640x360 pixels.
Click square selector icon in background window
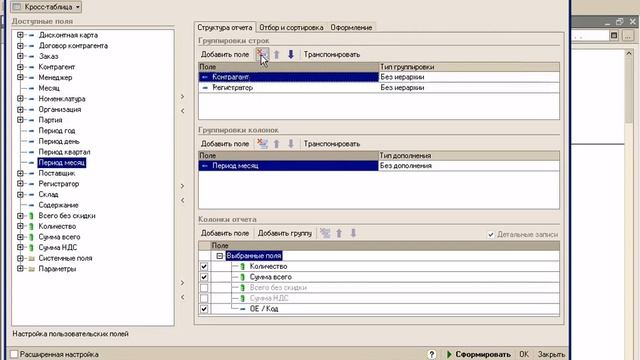[x=614, y=36]
